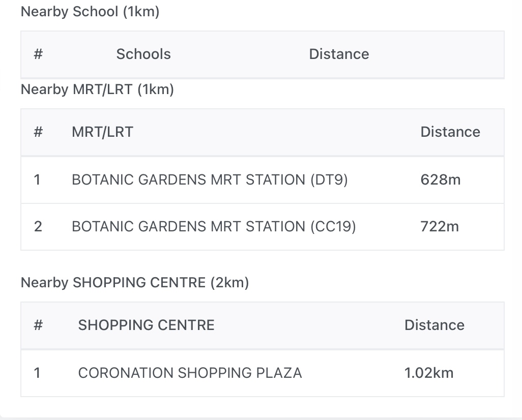Screen dimensions: 522x420
Task: Click the Nearby SHOPPING CENTRE (2km) heading
Action: pyautogui.click(x=135, y=282)
